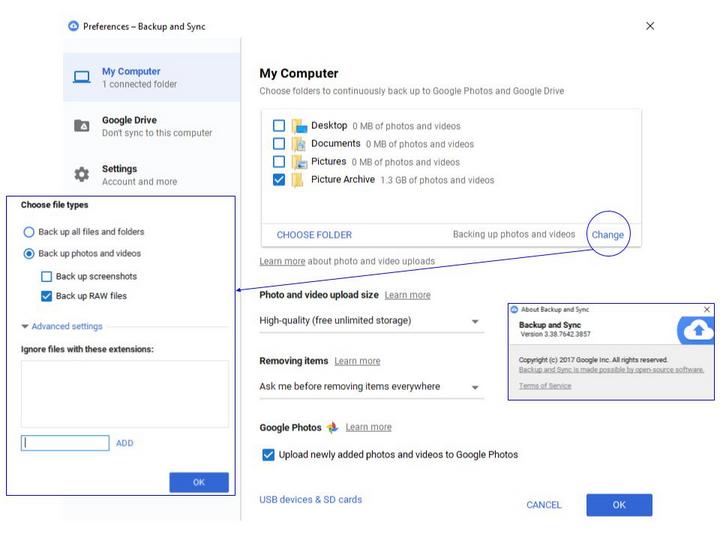Open USB devices & SD cards link
The width and height of the screenshot is (720, 540).
310,500
